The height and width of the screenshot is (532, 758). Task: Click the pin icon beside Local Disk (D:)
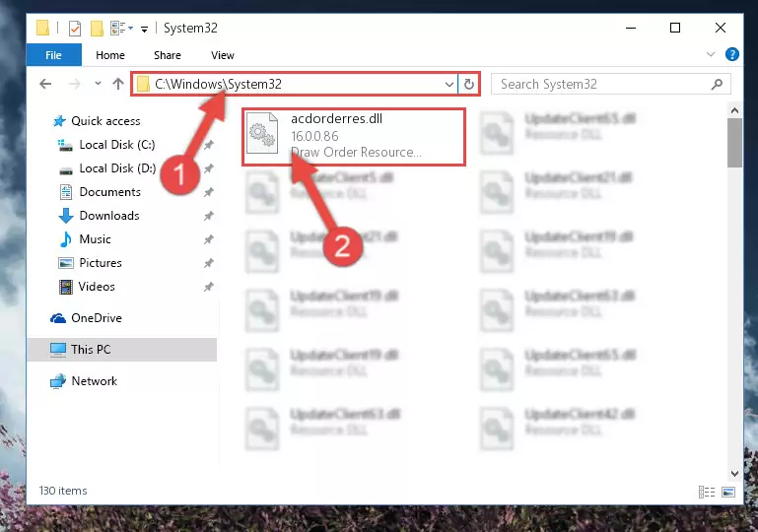[208, 168]
